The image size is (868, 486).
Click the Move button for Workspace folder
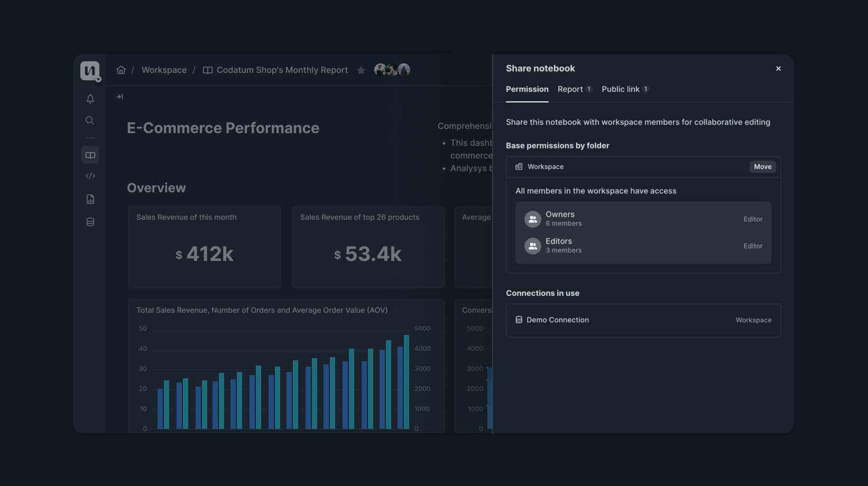(762, 166)
